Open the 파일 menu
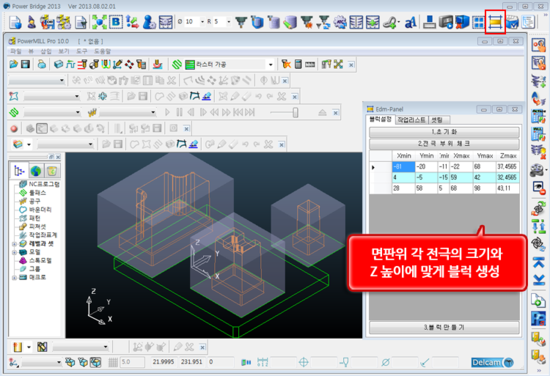This screenshot has height=376, width=550. [16, 51]
